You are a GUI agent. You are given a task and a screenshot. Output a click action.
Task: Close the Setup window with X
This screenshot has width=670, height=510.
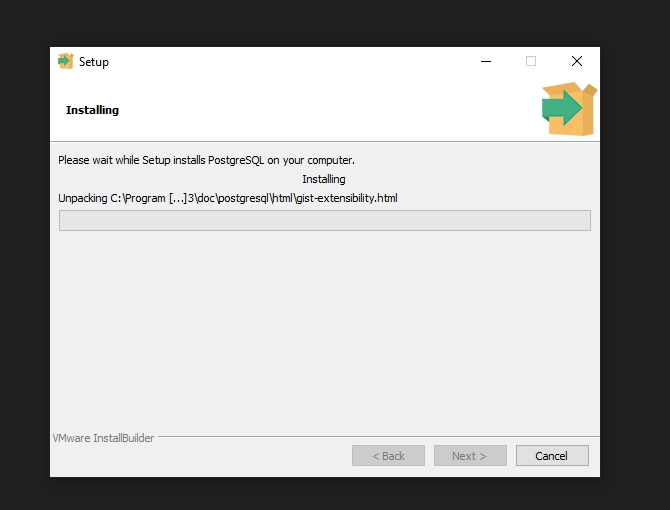577,61
